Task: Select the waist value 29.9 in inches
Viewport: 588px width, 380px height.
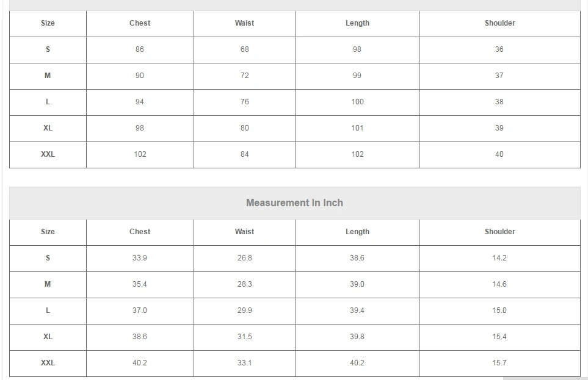Action: coord(244,310)
